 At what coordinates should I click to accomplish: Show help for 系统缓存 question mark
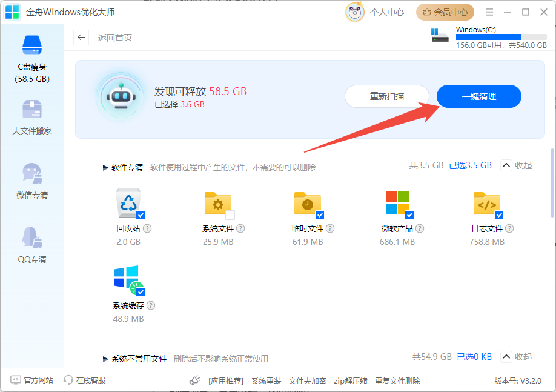[x=151, y=305]
